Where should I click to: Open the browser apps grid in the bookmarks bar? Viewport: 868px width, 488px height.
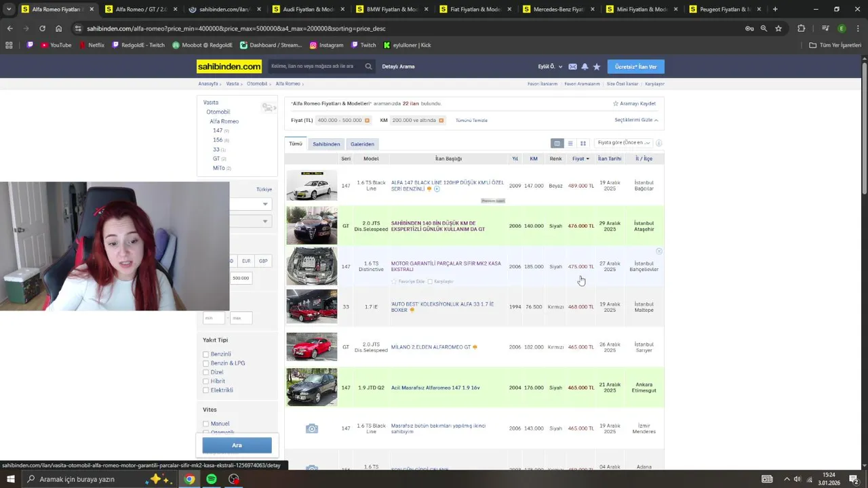tap(9, 45)
